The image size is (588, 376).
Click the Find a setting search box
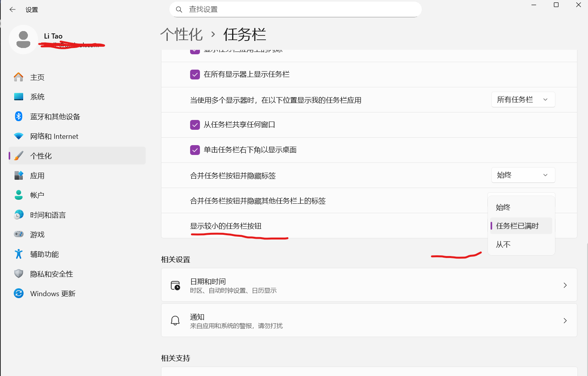(x=295, y=9)
